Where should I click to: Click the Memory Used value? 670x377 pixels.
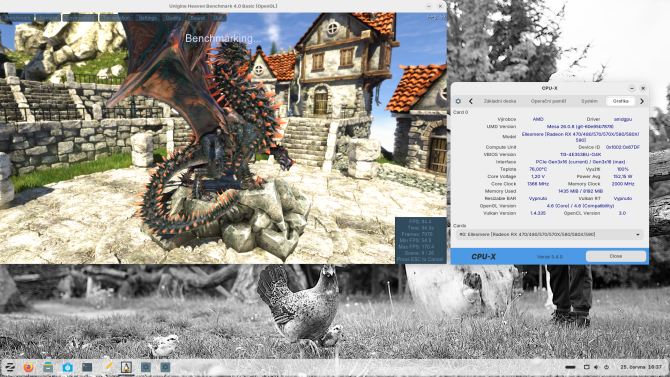tap(580, 191)
